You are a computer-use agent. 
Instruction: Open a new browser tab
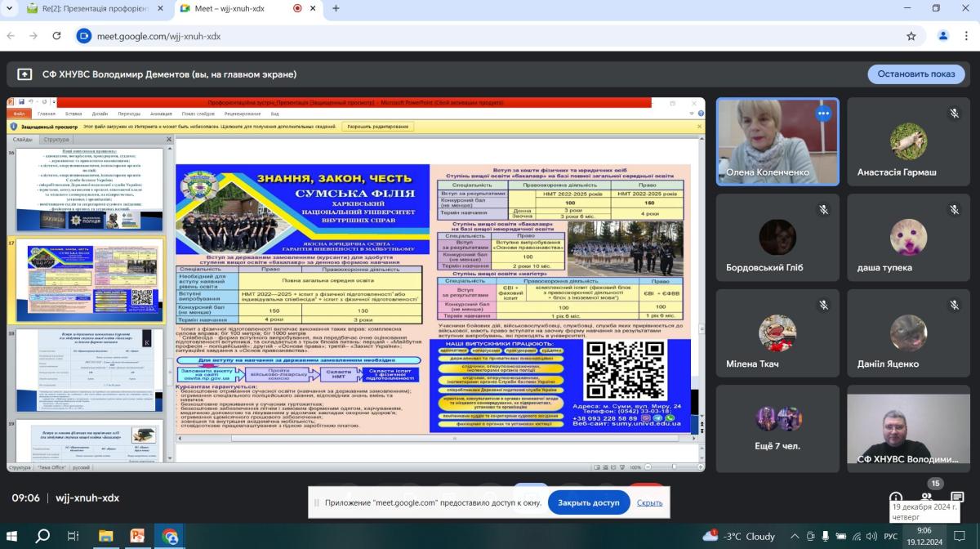336,8
